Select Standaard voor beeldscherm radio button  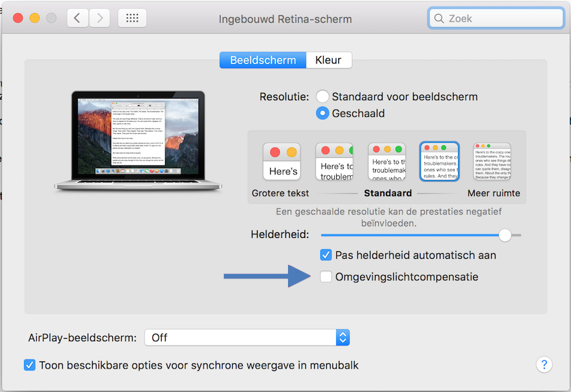coord(322,96)
